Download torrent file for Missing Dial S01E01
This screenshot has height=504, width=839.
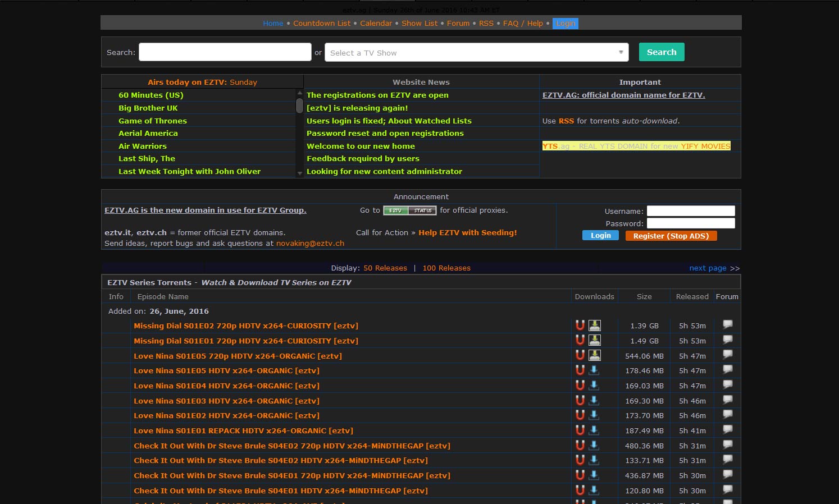[x=594, y=341]
